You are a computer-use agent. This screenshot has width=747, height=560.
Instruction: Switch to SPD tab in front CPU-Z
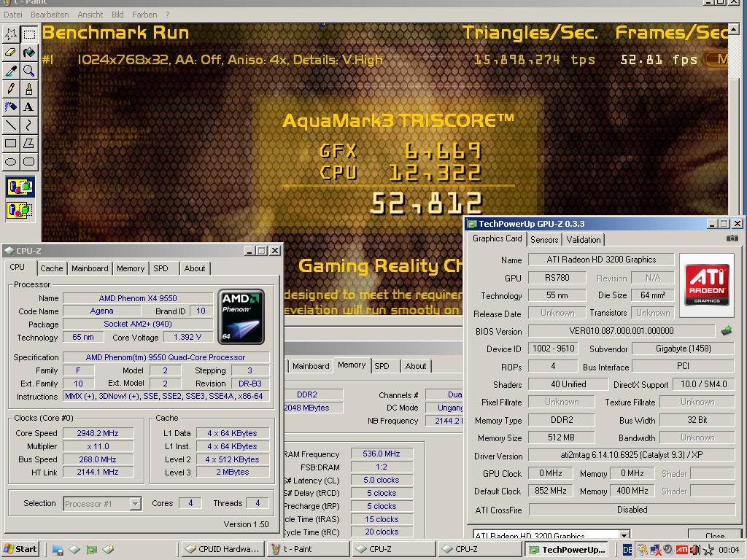click(161, 268)
